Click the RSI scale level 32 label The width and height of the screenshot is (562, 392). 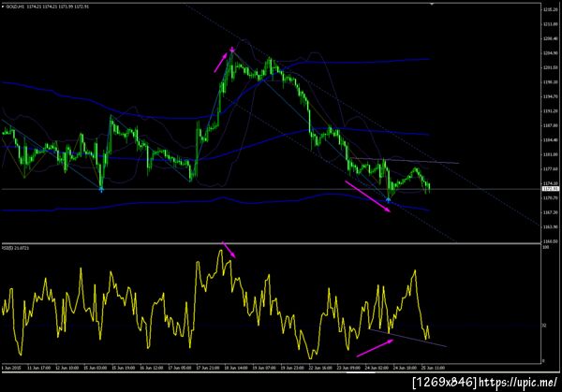(x=544, y=326)
